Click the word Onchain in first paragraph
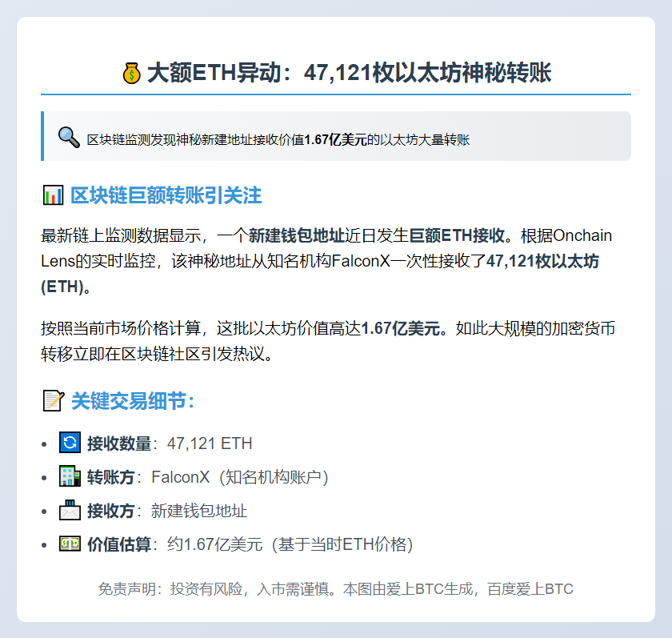This screenshot has width=672, height=638. click(x=582, y=235)
